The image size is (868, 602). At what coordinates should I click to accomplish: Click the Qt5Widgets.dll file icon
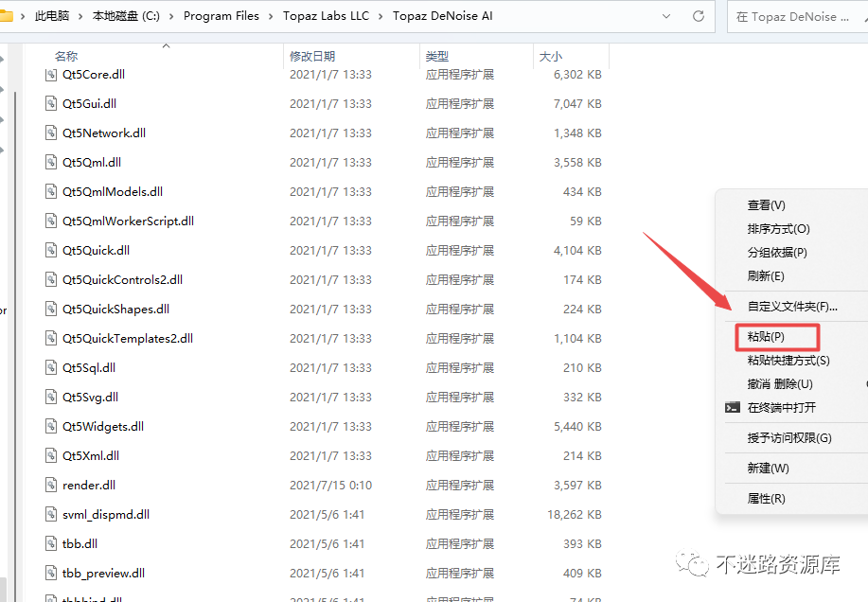click(51, 426)
